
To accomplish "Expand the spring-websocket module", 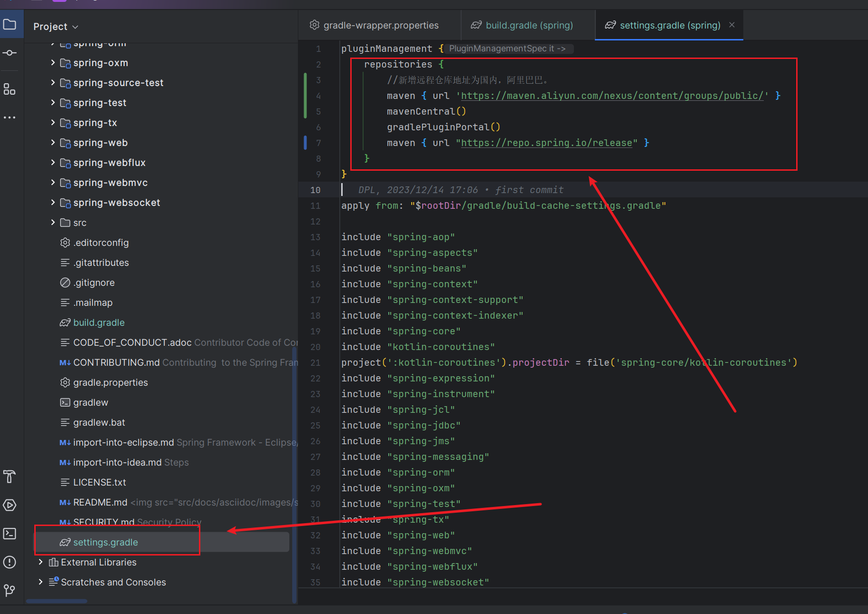I will [x=53, y=202].
